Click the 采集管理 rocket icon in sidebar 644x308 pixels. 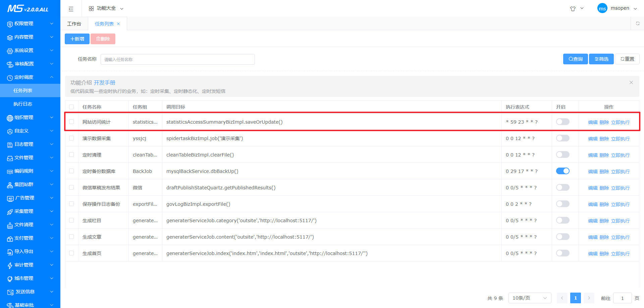pos(10,211)
